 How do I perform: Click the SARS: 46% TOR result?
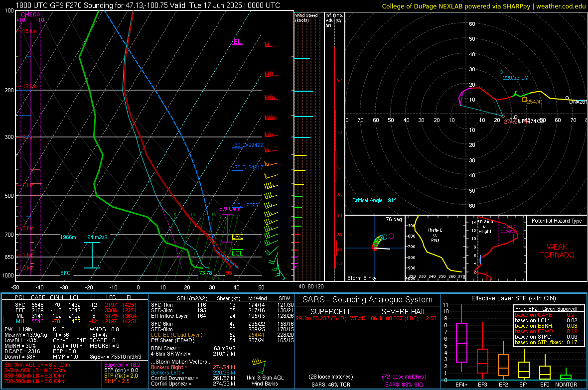point(330,385)
